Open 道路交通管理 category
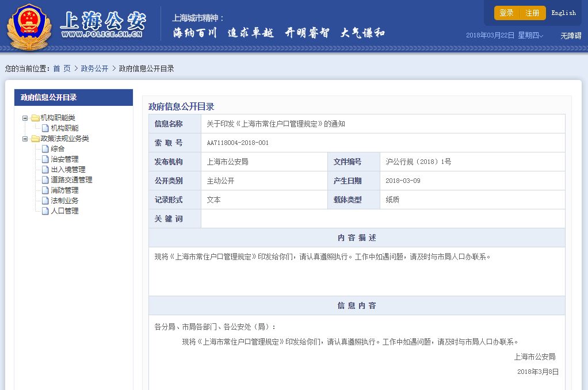Screen dimensions: 588x390 [x=71, y=180]
